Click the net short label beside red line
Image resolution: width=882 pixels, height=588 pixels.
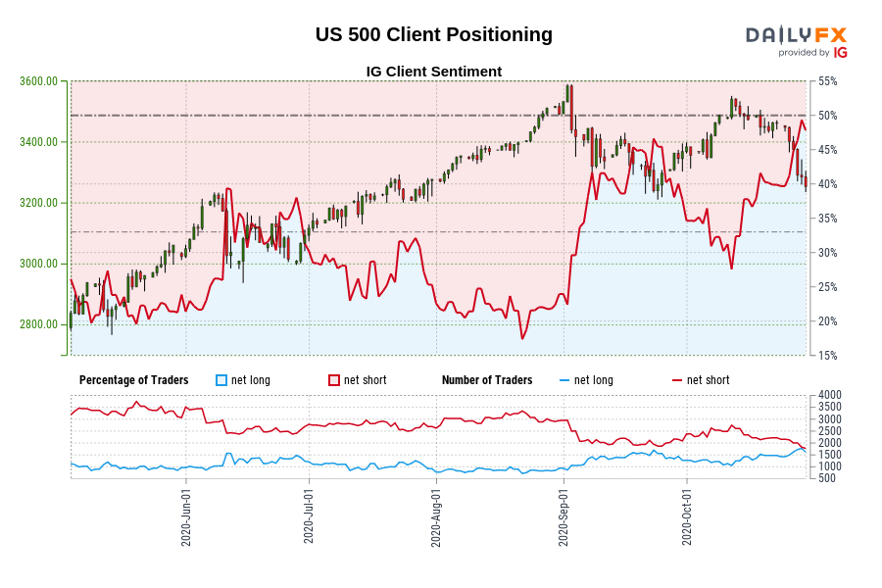709,380
